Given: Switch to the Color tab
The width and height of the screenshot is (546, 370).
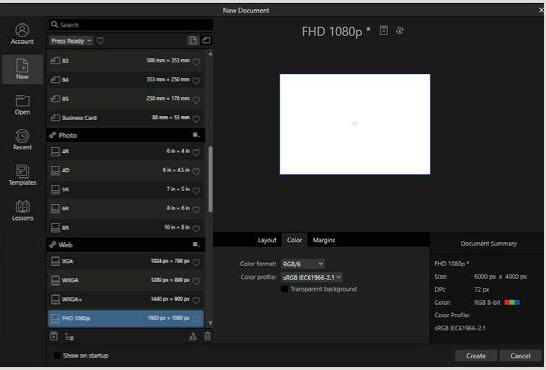Looking at the screenshot, I should tap(294, 240).
